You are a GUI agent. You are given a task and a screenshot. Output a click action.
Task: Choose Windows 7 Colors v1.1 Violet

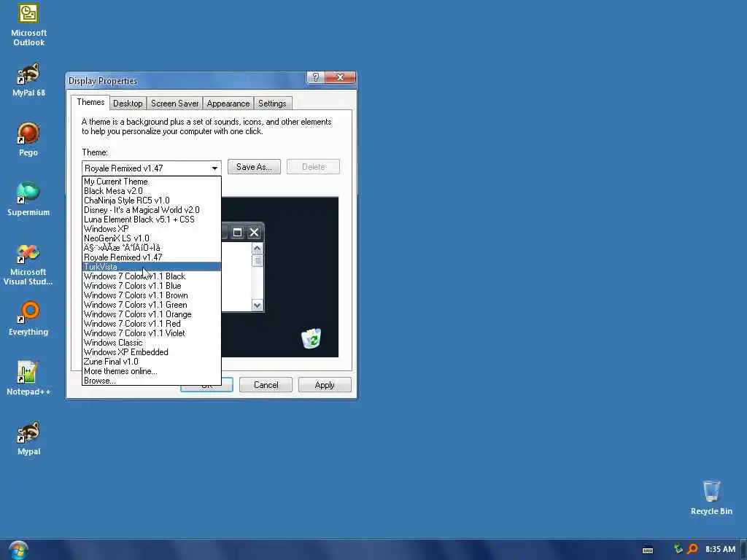pos(152,333)
